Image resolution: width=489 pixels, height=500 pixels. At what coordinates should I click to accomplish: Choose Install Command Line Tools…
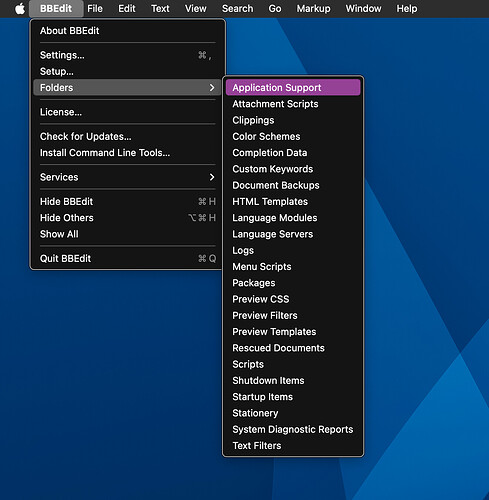(127, 153)
